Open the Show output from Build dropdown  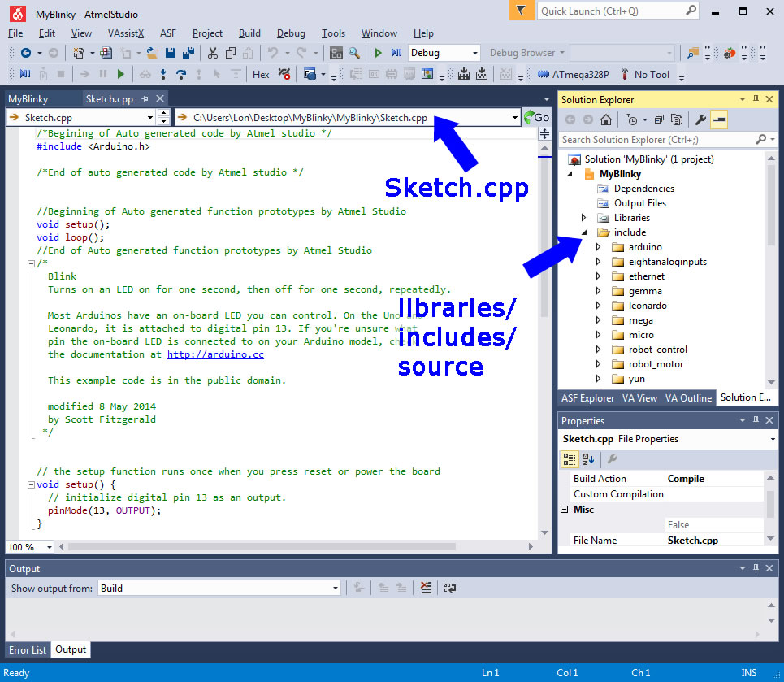(x=336, y=588)
